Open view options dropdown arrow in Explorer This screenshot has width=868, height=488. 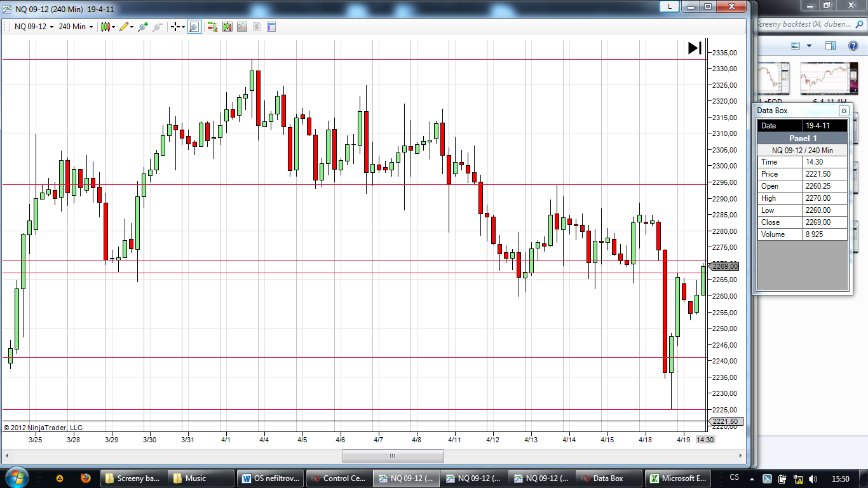pos(809,46)
